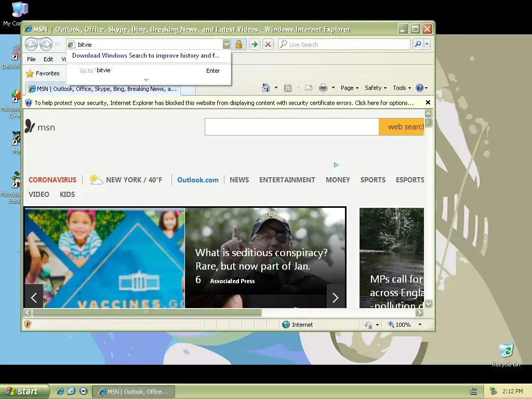Open a new blank tab

point(188,90)
